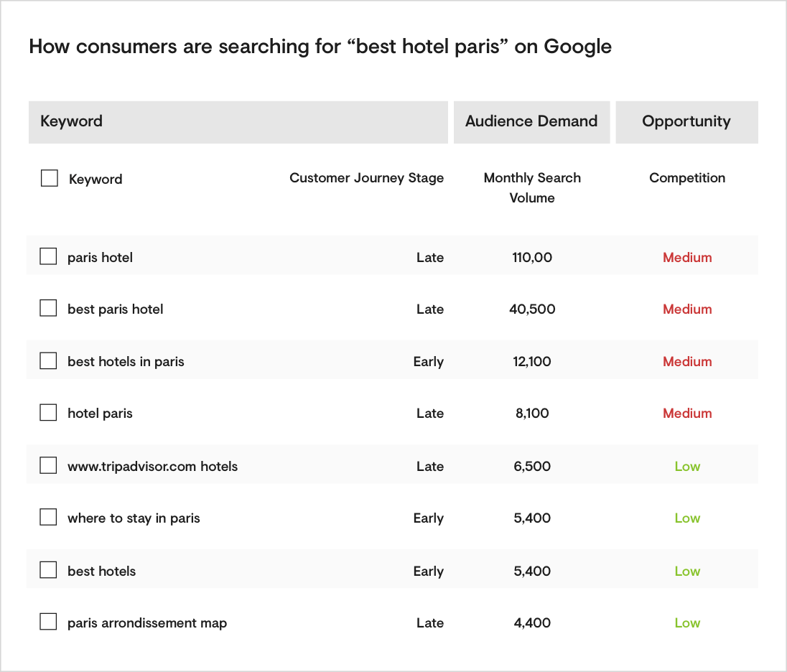This screenshot has width=787, height=672.
Task: Switch to the Opportunity header tab
Action: click(686, 122)
